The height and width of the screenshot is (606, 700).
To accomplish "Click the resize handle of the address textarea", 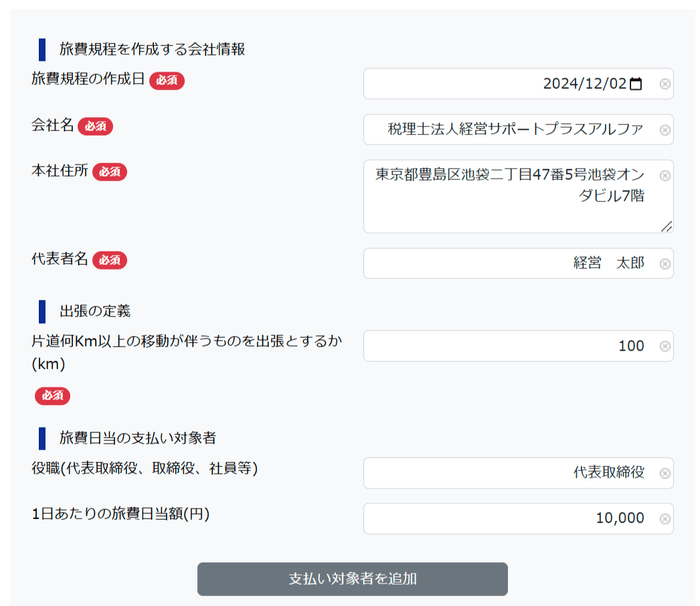I will (667, 227).
